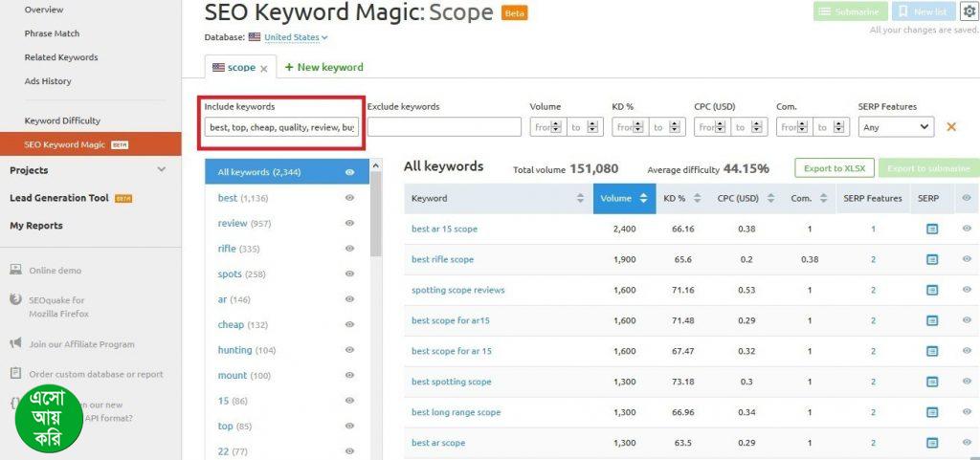This screenshot has width=980, height=460.
Task: Toggle eye icon for the review group
Action: (x=349, y=224)
